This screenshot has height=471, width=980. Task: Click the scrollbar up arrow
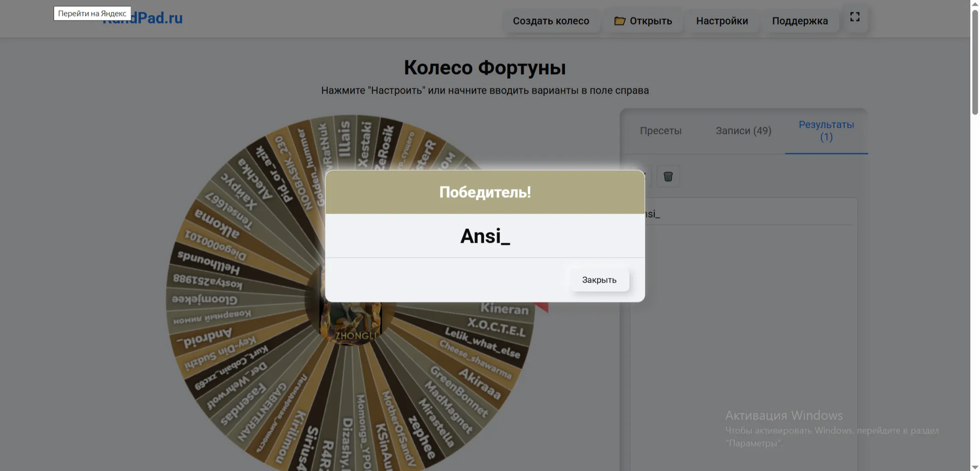point(975,4)
